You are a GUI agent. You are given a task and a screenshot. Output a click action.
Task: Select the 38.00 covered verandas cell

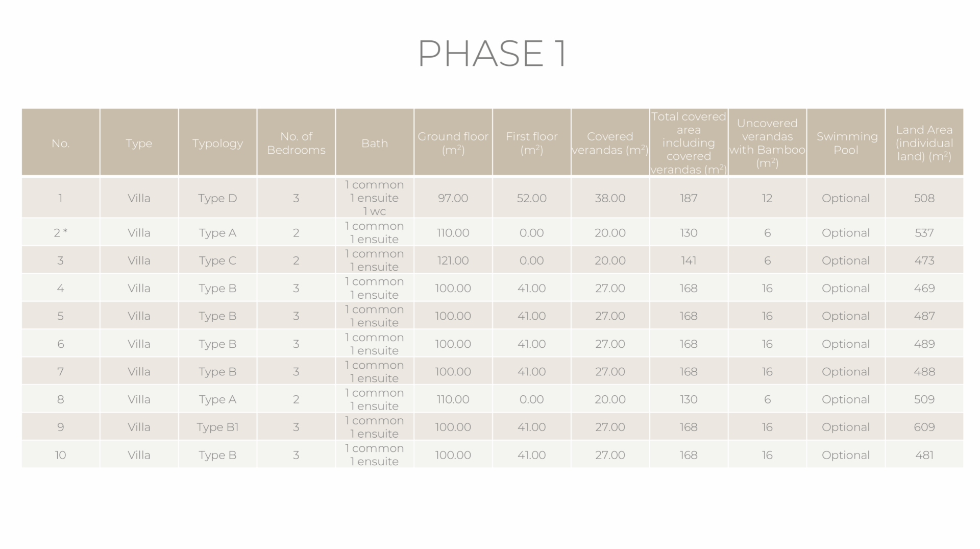(609, 198)
